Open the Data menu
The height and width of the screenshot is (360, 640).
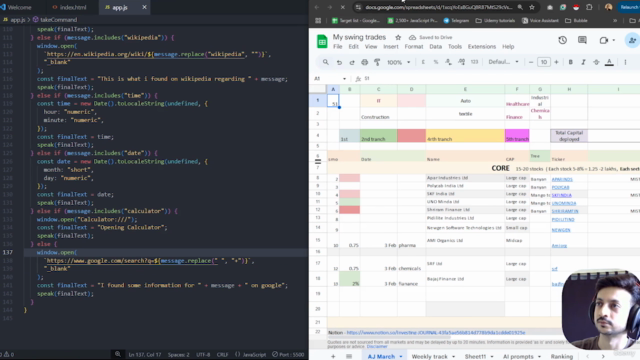(436, 47)
